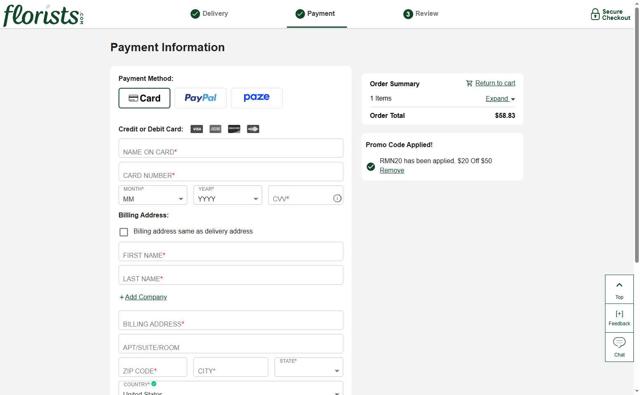Click the Zip Code field
This screenshot has width=640, height=395.
(153, 367)
